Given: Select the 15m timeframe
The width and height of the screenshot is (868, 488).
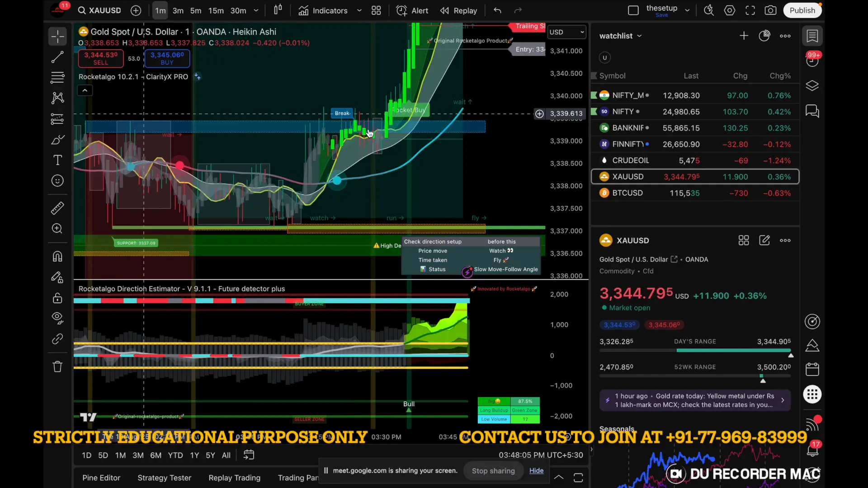Looking at the screenshot, I should (x=216, y=10).
